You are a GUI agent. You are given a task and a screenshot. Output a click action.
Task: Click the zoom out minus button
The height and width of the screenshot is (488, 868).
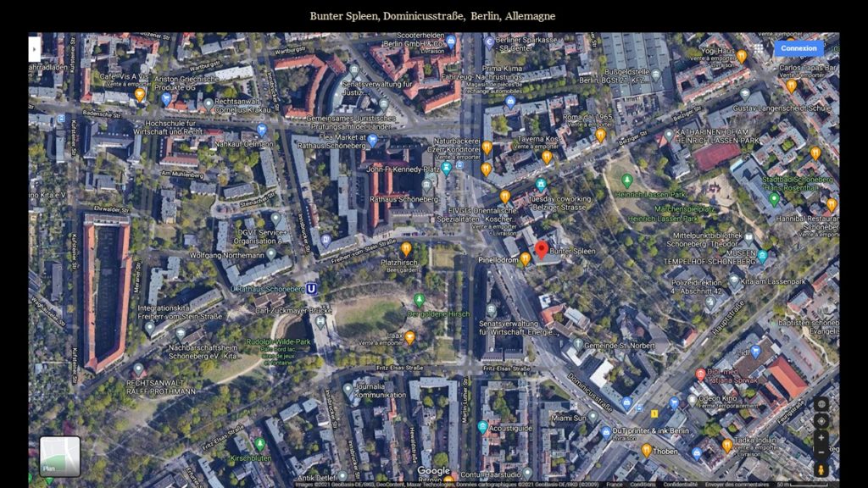[x=821, y=453]
